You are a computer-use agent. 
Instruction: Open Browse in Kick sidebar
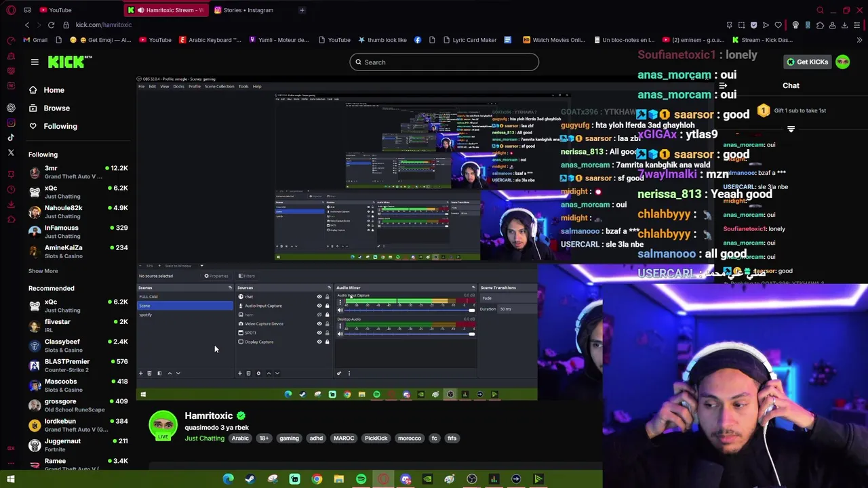50,108
